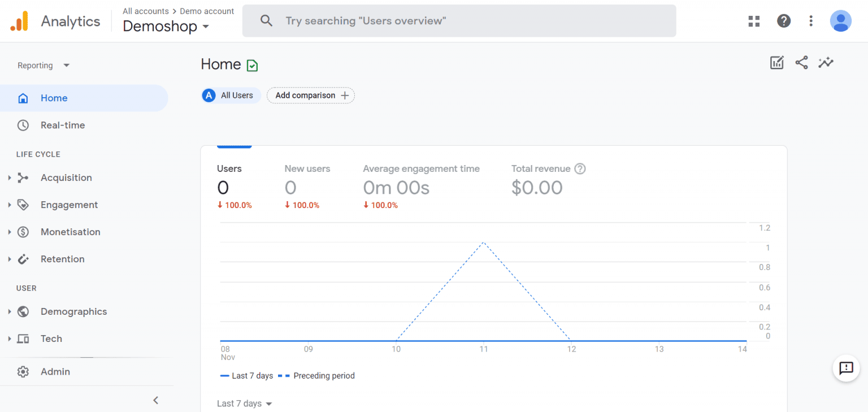The height and width of the screenshot is (412, 868).
Task: Open the three-dot more options menu
Action: click(811, 21)
